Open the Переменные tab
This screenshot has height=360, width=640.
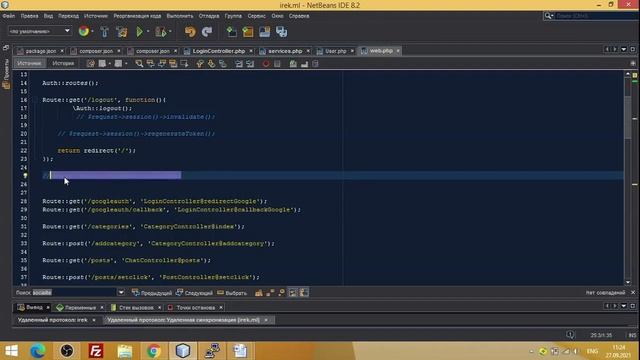pyautogui.click(x=80, y=307)
